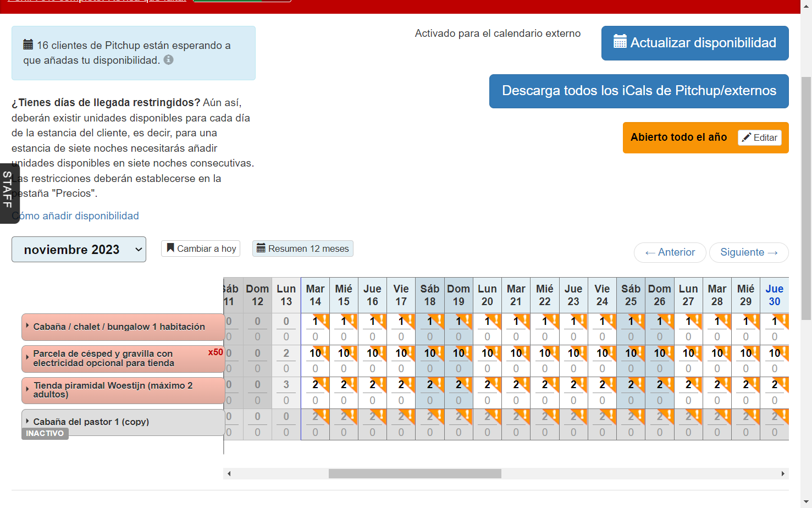The width and height of the screenshot is (812, 508).
Task: Open the Cómo añadir disponibilidad link
Action: tap(75, 216)
